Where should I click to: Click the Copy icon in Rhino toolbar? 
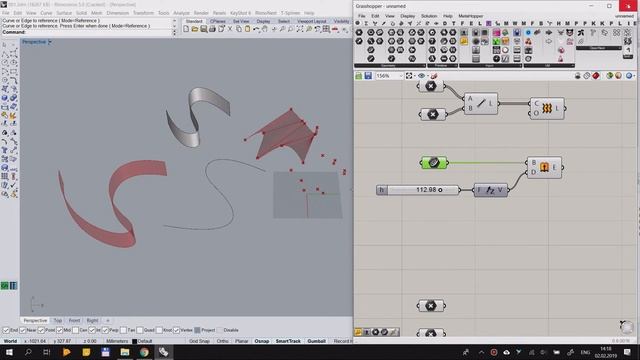pos(239,29)
